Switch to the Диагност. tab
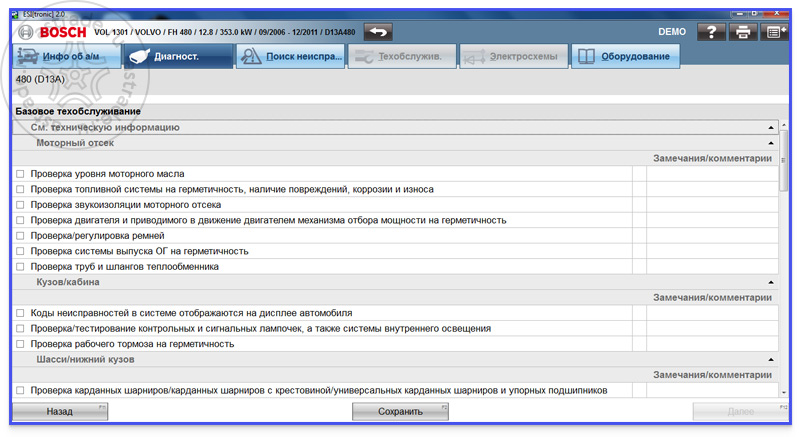This screenshot has height=437, width=799. tap(178, 56)
